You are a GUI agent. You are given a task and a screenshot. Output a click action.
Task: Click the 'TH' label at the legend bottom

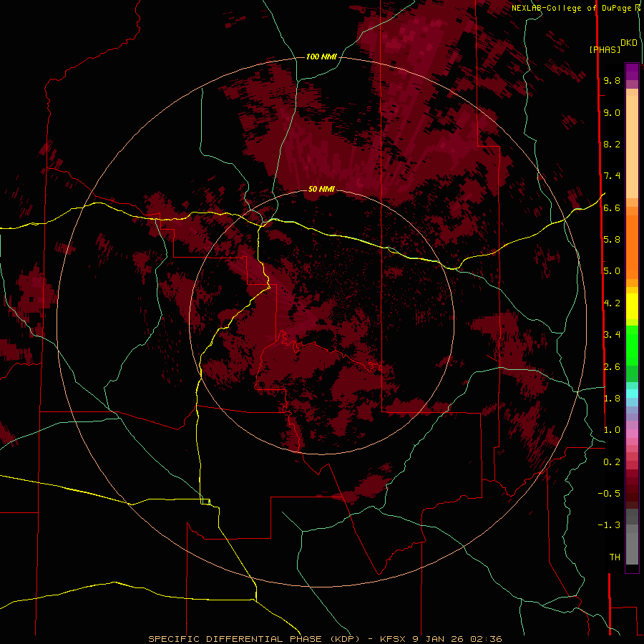coord(615,557)
